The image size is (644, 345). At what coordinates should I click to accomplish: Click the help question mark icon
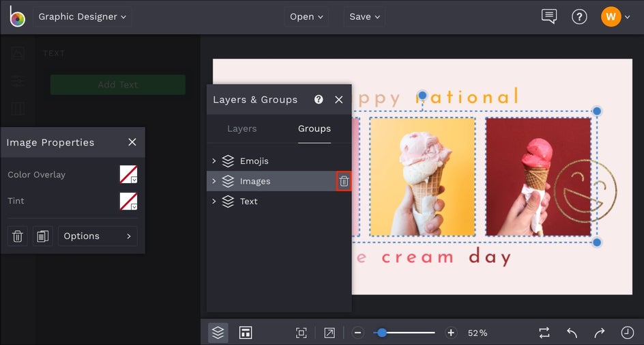(x=579, y=17)
